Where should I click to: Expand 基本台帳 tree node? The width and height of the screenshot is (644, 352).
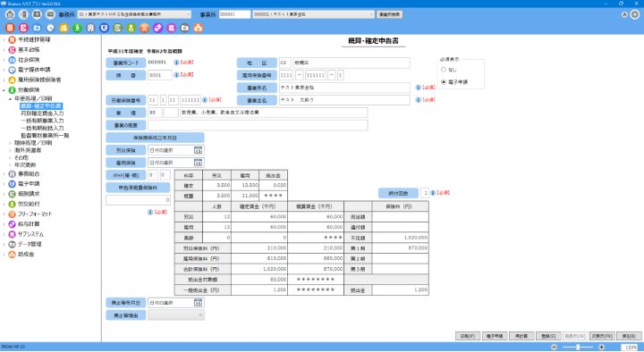point(4,50)
